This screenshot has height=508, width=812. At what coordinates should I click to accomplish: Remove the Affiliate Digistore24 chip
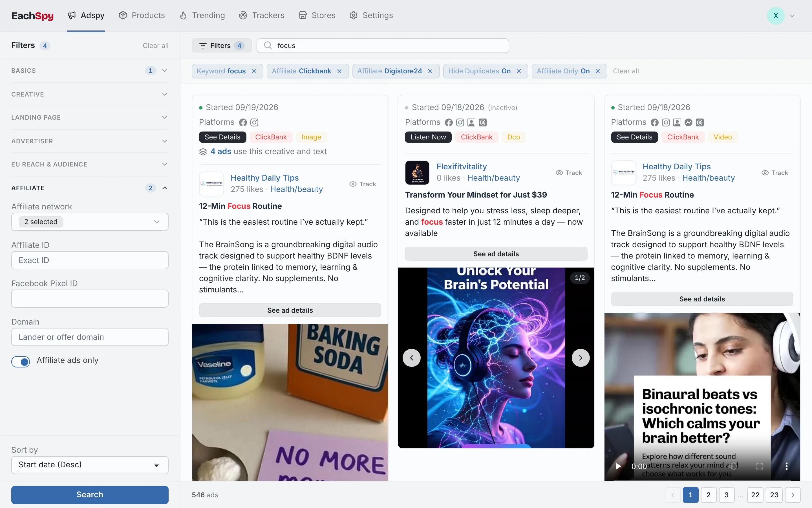click(x=430, y=71)
